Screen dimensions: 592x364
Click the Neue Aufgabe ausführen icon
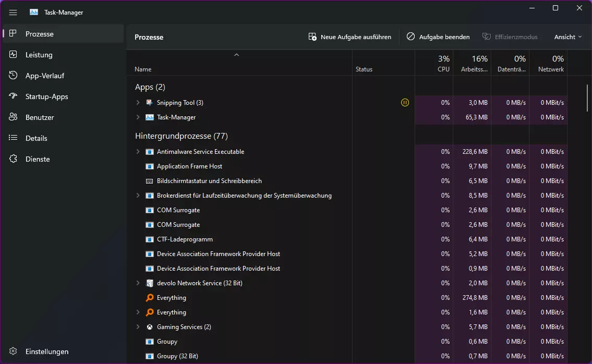pos(312,37)
